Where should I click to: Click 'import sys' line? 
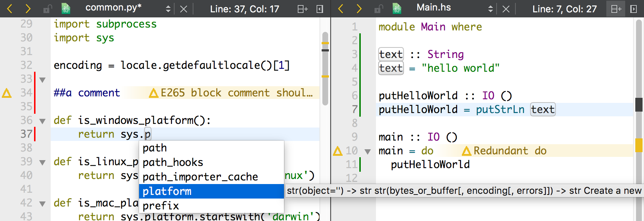point(84,38)
